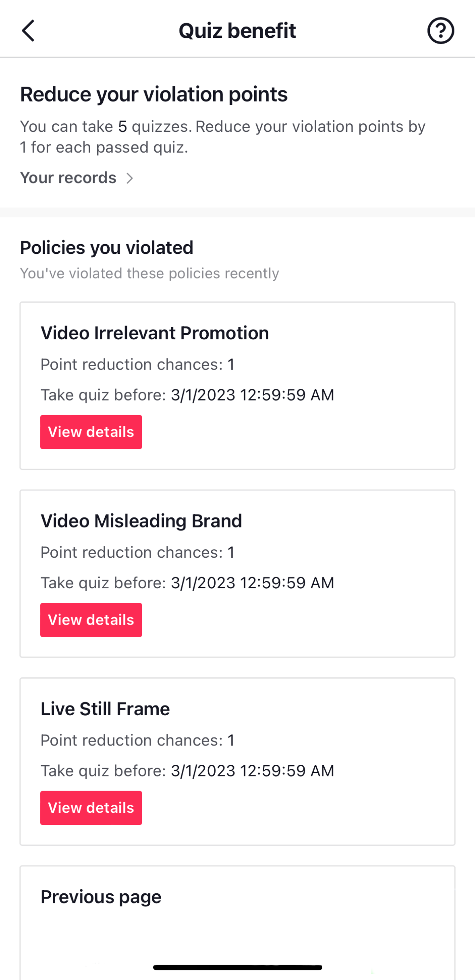Viewport: 475px width, 980px height.
Task: Select the Live Still Frame card title
Action: (x=105, y=709)
